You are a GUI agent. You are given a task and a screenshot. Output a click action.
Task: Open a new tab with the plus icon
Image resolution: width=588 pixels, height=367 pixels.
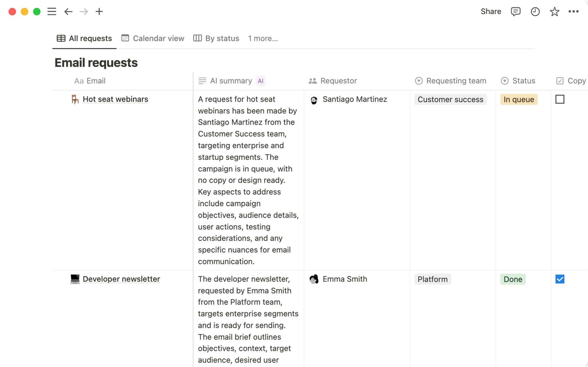pos(99,11)
